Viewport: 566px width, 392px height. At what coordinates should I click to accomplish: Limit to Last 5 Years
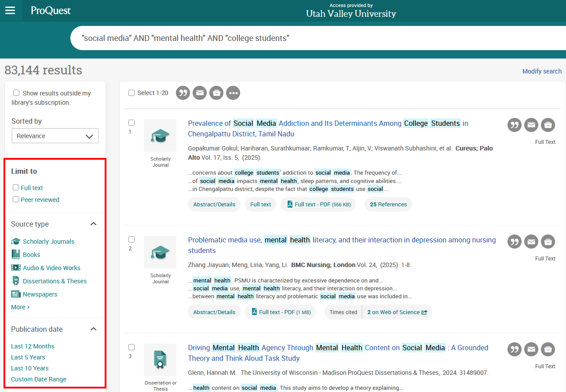(x=28, y=357)
